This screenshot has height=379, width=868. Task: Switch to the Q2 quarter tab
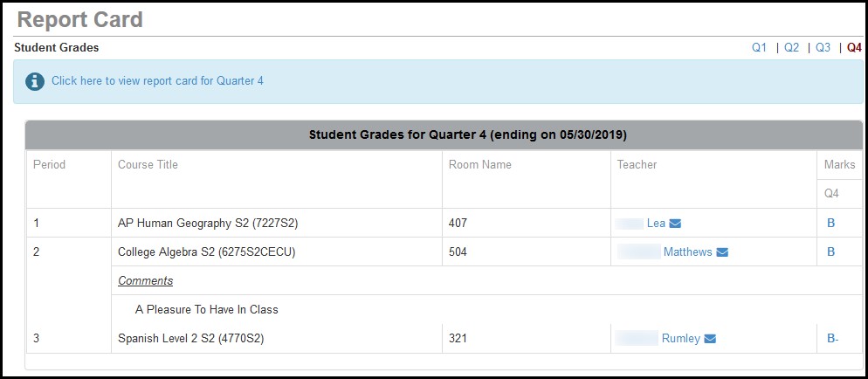coord(791,48)
